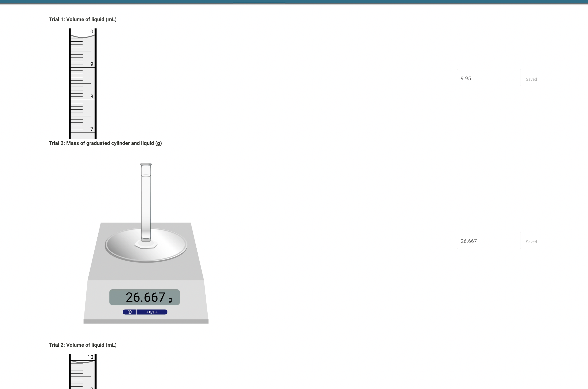Click the 'Trial 1: Volume of liquid (mL)' heading
588x389 pixels.
click(x=83, y=19)
